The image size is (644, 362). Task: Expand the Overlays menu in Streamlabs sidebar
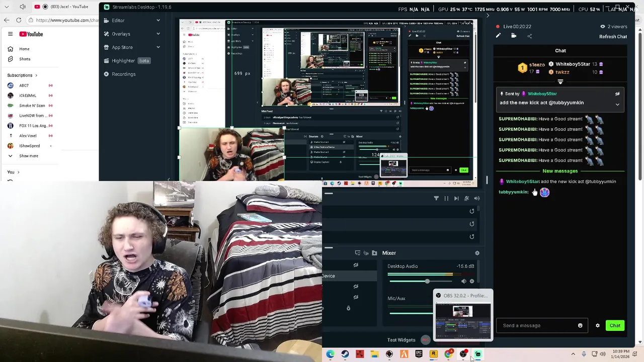pyautogui.click(x=158, y=34)
